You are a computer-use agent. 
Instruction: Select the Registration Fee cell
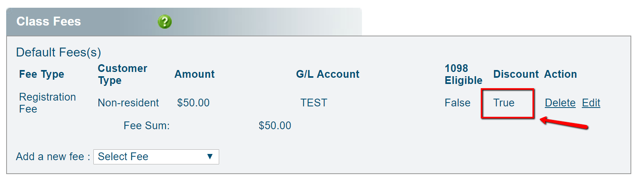coord(47,103)
